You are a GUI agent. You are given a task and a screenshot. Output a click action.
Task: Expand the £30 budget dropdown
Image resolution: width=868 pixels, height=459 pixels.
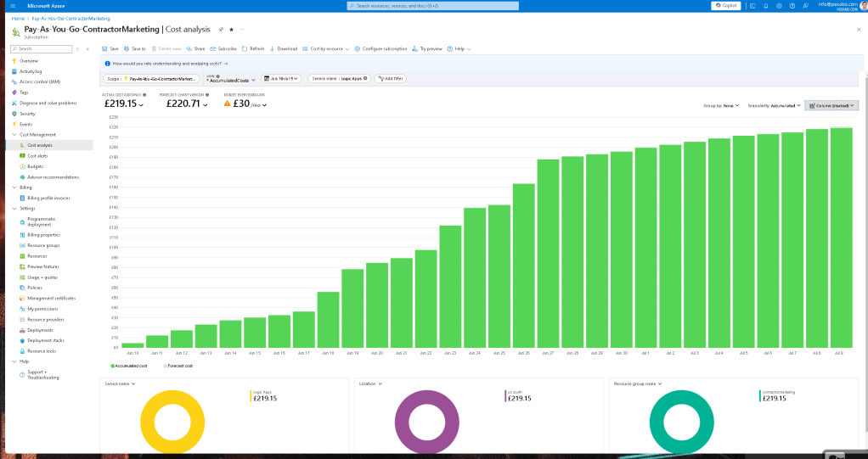264,104
